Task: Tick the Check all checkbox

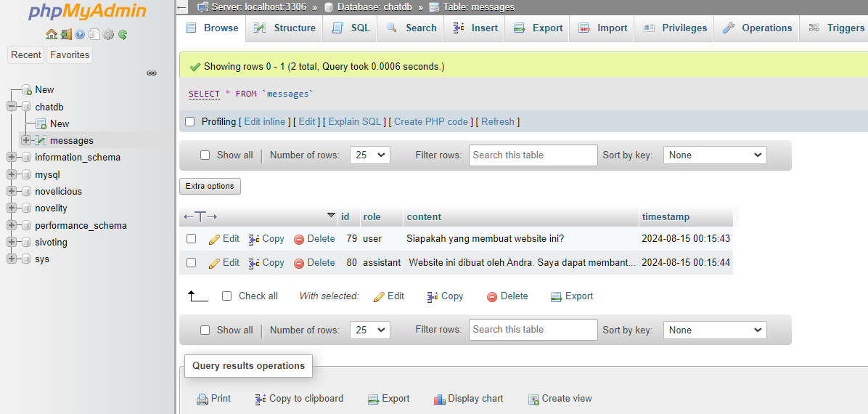Action: pos(226,296)
